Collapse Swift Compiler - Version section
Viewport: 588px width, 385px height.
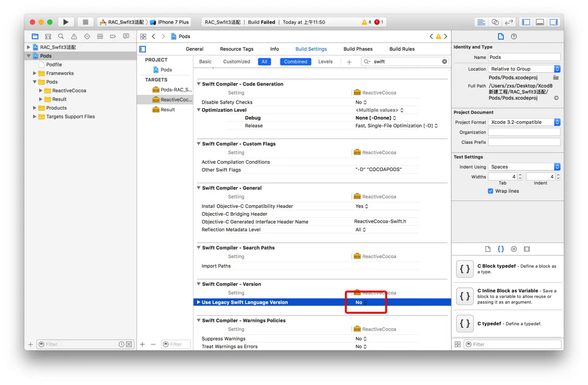click(x=199, y=284)
